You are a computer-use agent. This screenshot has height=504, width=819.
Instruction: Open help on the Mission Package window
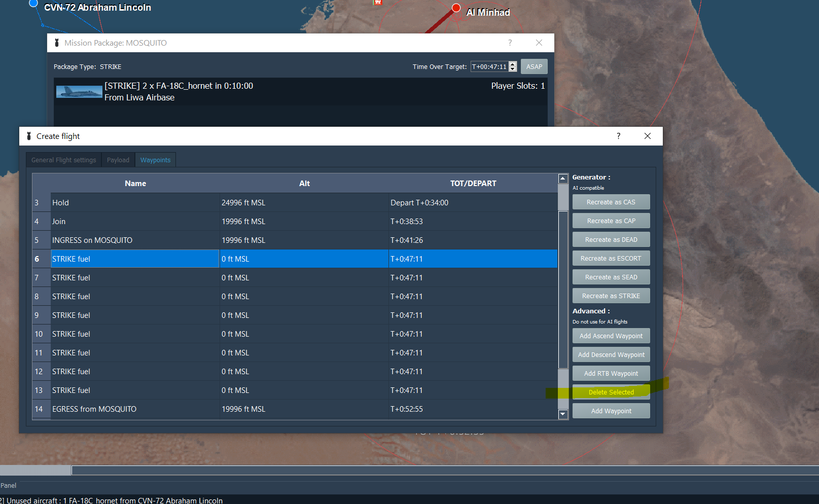pos(510,43)
